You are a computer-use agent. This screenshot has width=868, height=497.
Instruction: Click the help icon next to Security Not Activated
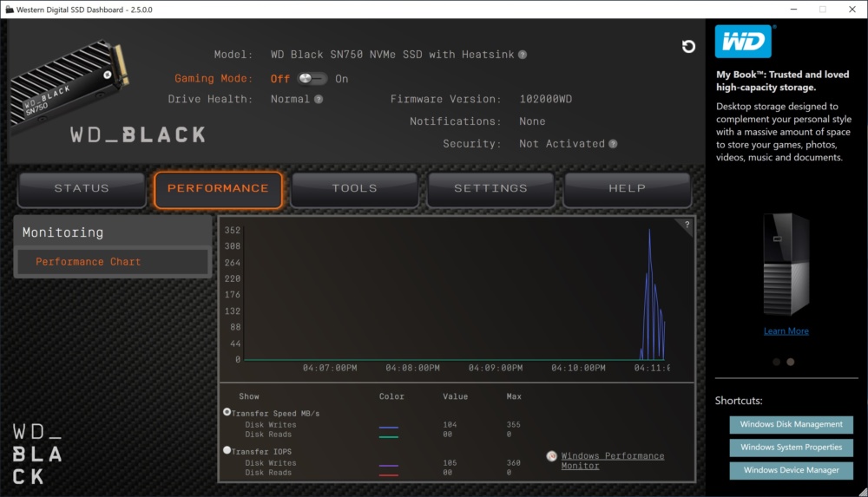tap(613, 144)
